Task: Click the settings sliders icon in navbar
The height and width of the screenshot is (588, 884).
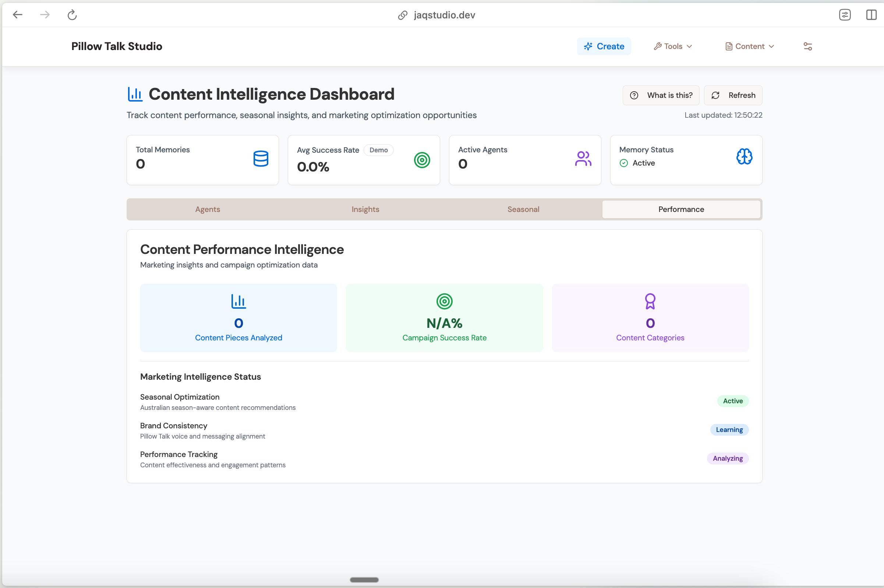Action: (x=807, y=46)
